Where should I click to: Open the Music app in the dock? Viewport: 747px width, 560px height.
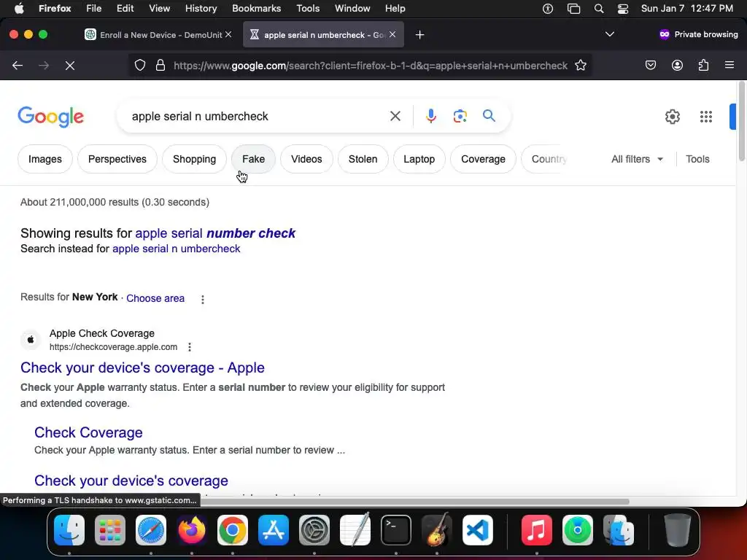[536, 530]
